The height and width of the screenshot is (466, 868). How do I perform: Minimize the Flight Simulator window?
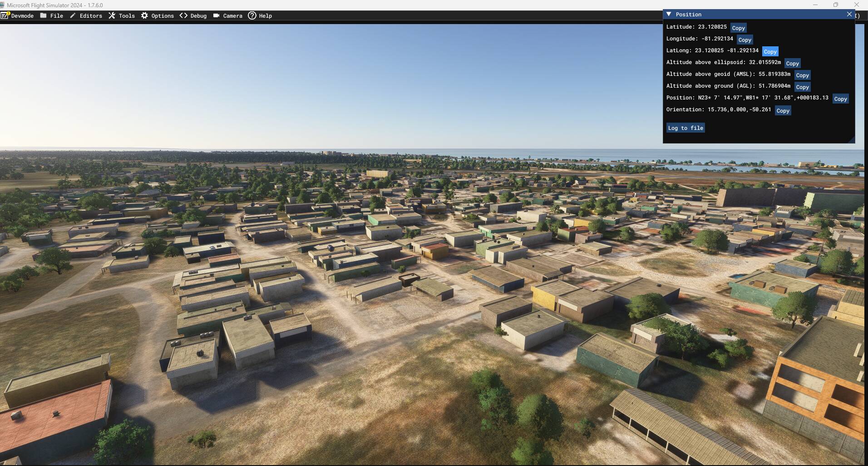815,5
